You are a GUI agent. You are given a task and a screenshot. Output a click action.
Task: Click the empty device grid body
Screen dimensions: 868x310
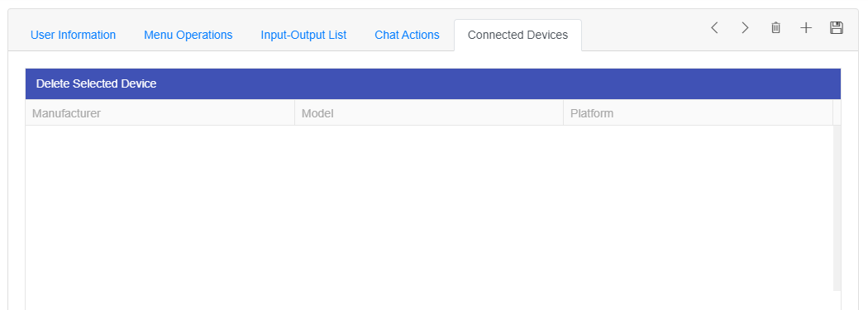tap(429, 208)
